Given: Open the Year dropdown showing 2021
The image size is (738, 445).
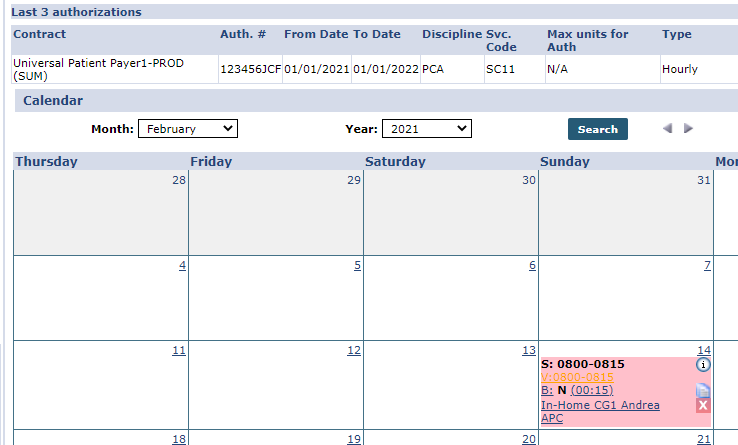Looking at the screenshot, I should tap(427, 129).
